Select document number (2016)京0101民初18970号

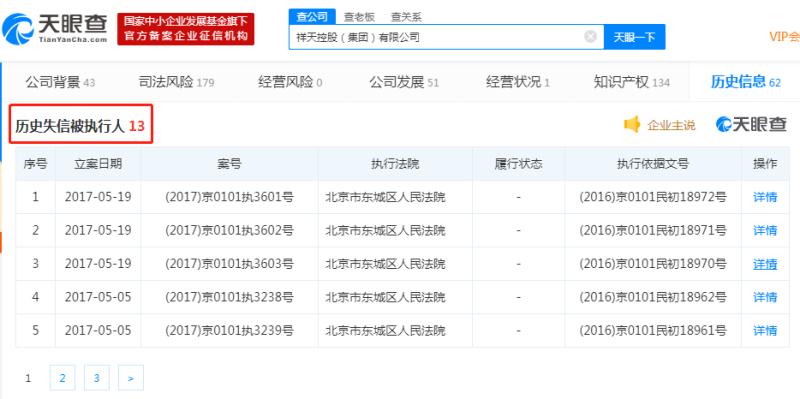click(x=653, y=264)
